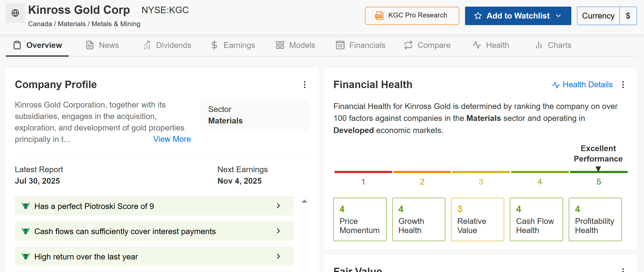
Task: Expand High return over last year row
Action: [278, 256]
